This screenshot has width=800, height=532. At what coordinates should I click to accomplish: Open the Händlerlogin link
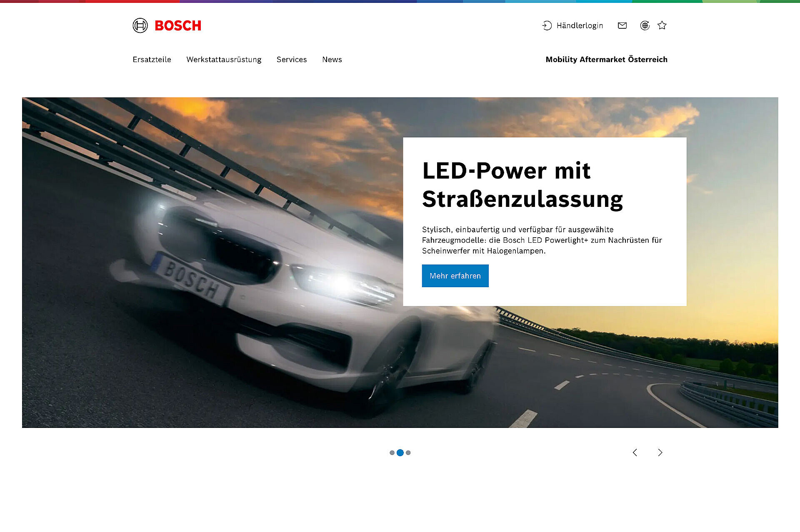click(x=579, y=25)
